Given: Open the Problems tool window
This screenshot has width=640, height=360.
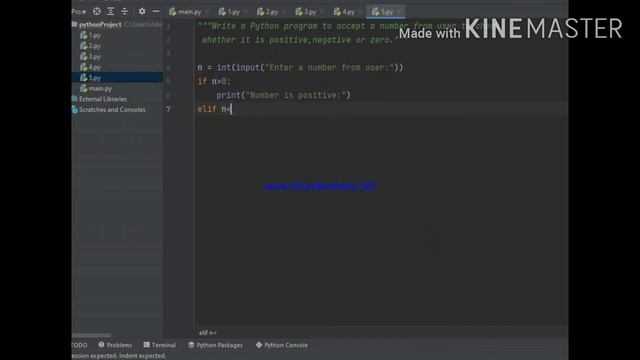Looking at the screenshot, I should (x=115, y=345).
